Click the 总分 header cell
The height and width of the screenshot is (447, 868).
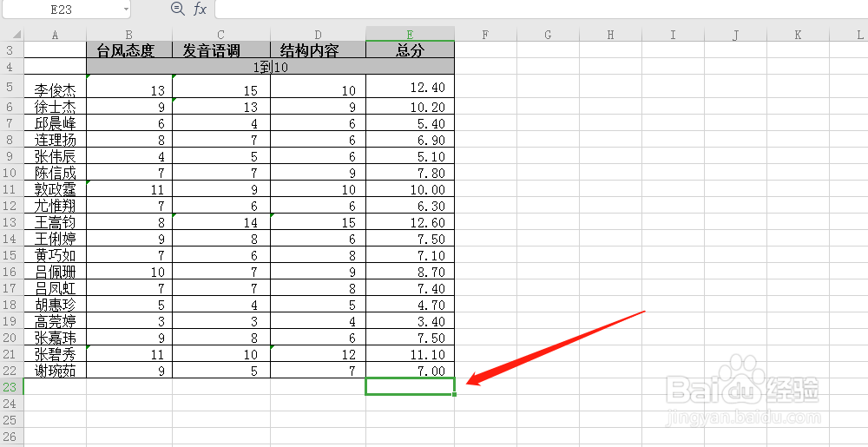(411, 49)
